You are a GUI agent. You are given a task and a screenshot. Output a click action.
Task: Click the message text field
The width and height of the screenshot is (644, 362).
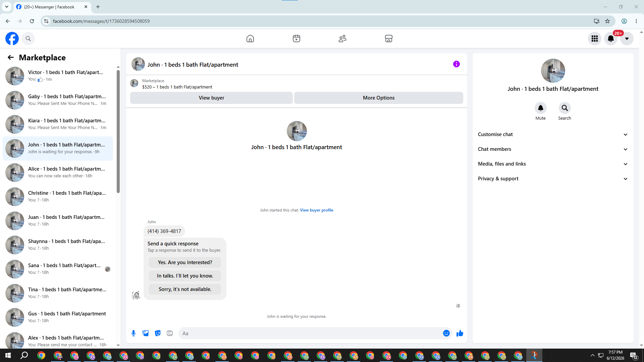pyautogui.click(x=311, y=333)
